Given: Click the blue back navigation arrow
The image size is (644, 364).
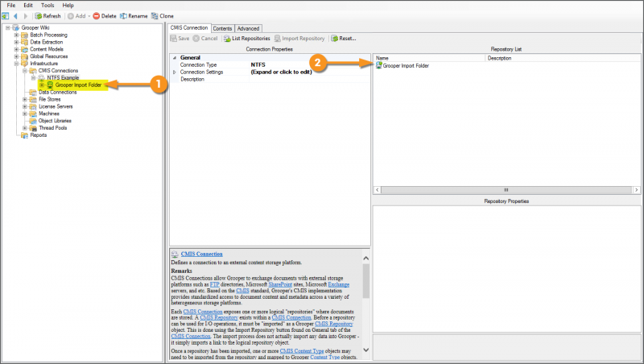Looking at the screenshot, I should [15, 16].
